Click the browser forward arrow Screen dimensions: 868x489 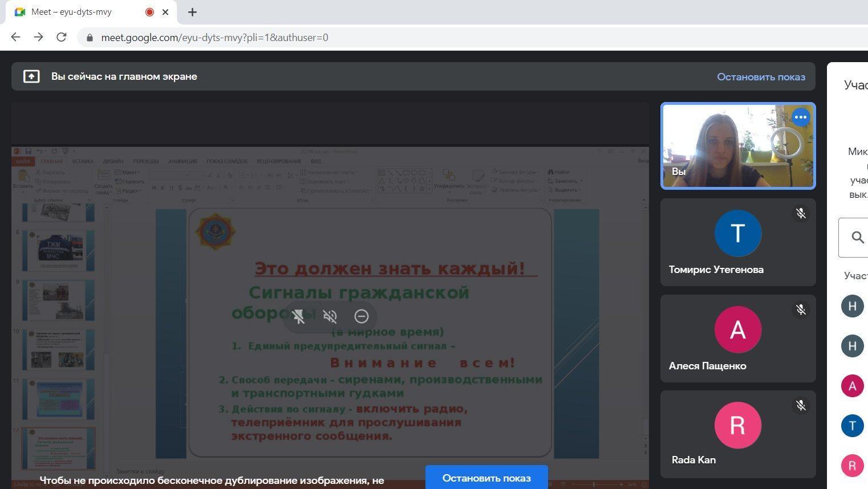38,37
